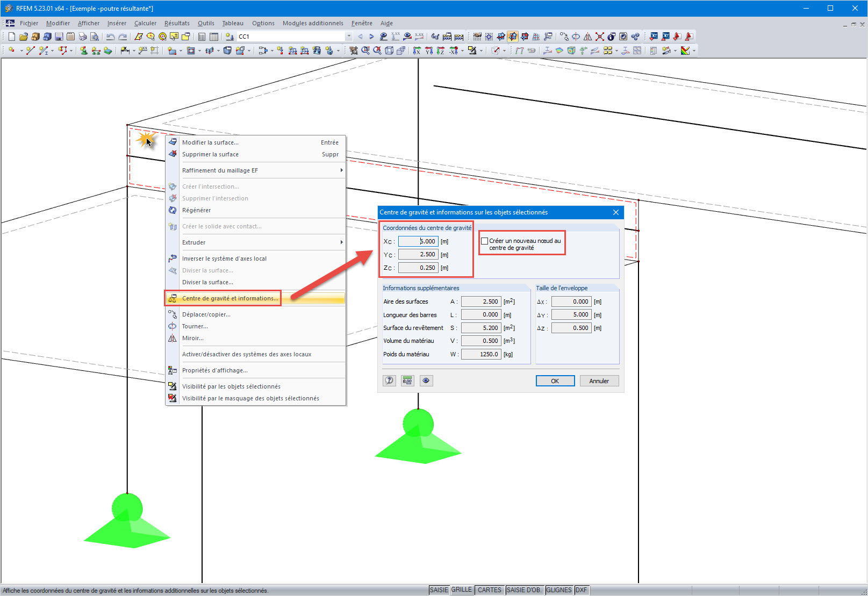The height and width of the screenshot is (596, 868).
Task: Open dropdown arrow next to -X view icon
Action: click(462, 51)
